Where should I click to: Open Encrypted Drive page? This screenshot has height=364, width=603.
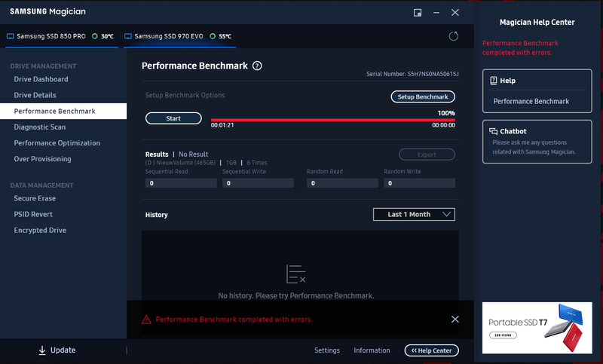pos(40,231)
